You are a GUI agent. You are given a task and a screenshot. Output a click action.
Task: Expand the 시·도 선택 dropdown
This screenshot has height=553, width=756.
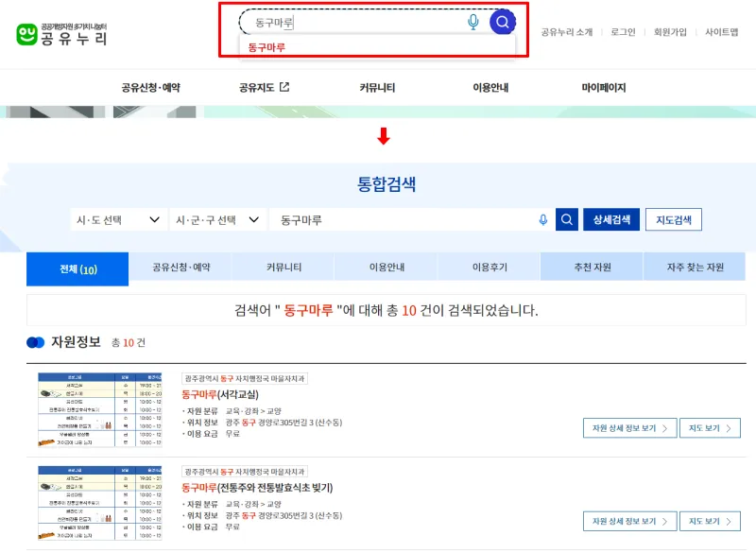119,219
